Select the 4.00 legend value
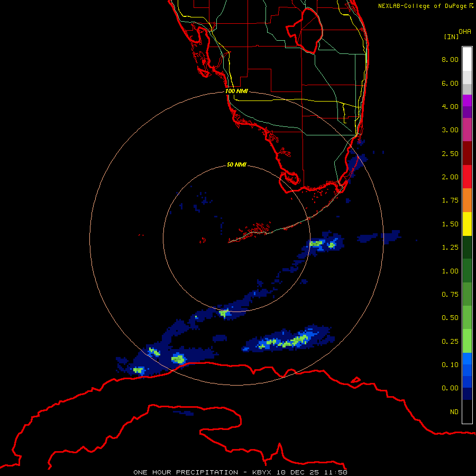 pos(450,106)
